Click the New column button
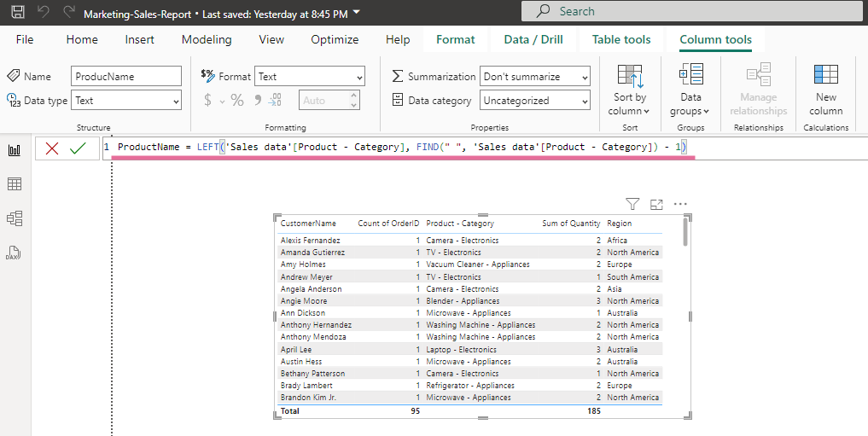The image size is (868, 436). click(825, 89)
